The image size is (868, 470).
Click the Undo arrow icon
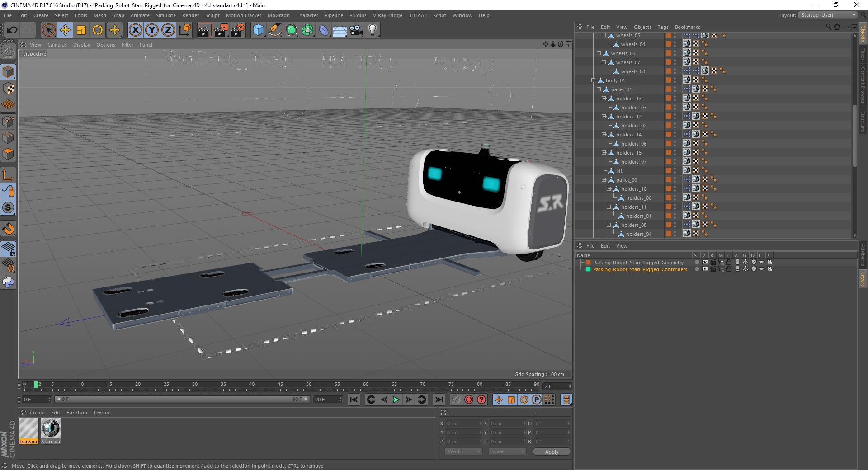[x=12, y=30]
